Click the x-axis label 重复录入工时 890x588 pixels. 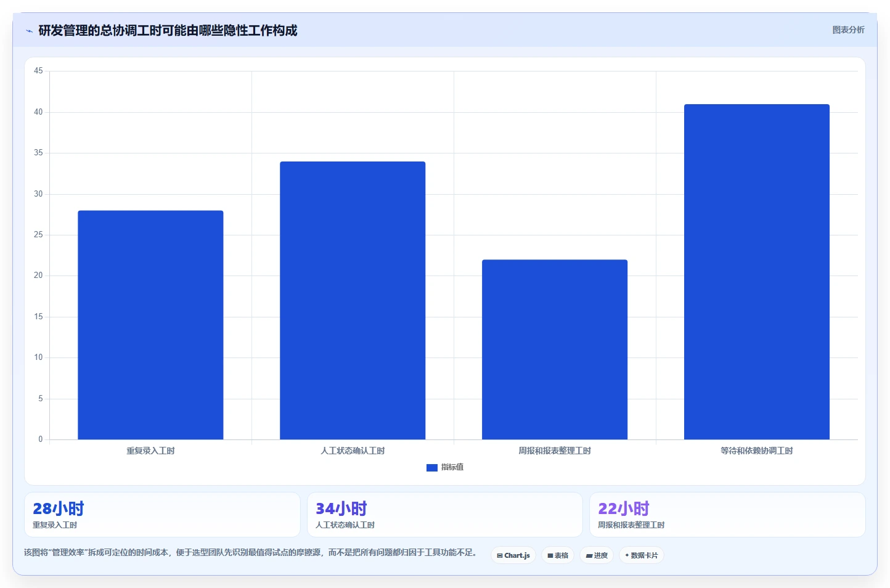[150, 451]
